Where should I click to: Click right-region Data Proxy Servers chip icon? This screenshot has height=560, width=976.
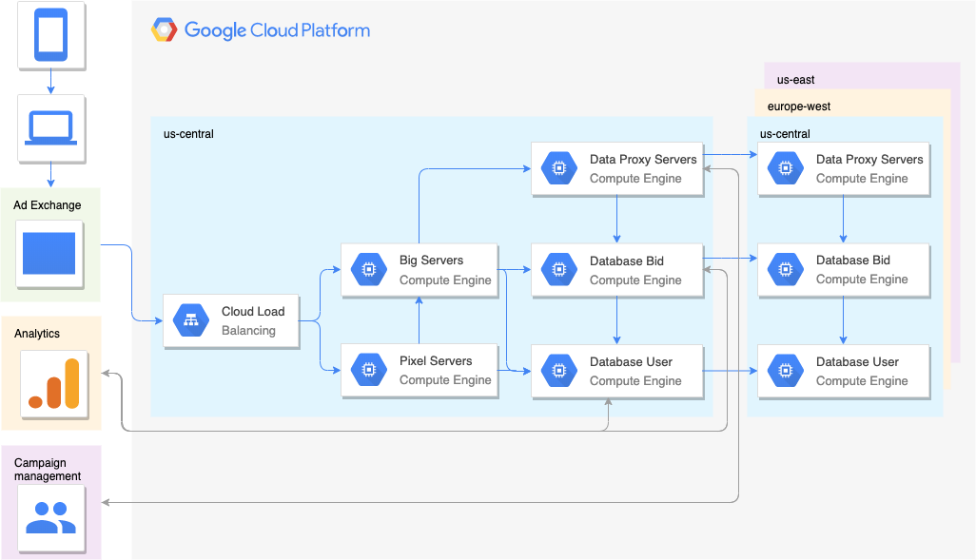786,168
